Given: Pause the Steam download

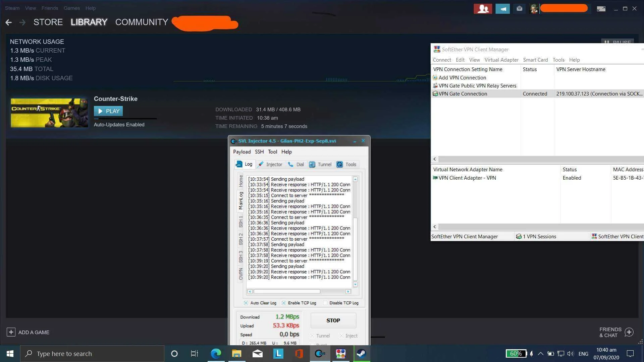Looking at the screenshot, I should point(617,42).
